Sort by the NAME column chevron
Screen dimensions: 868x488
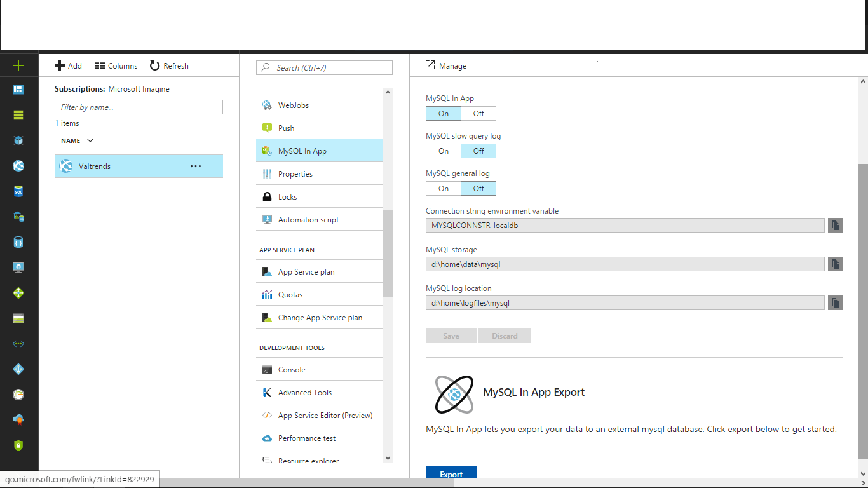tap(90, 140)
